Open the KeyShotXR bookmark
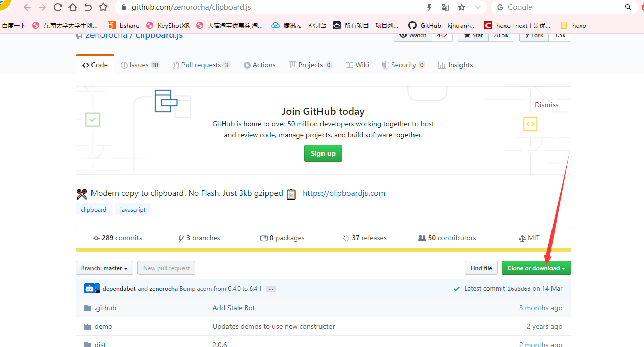Screen dimensions: 644x347 [x=167, y=25]
